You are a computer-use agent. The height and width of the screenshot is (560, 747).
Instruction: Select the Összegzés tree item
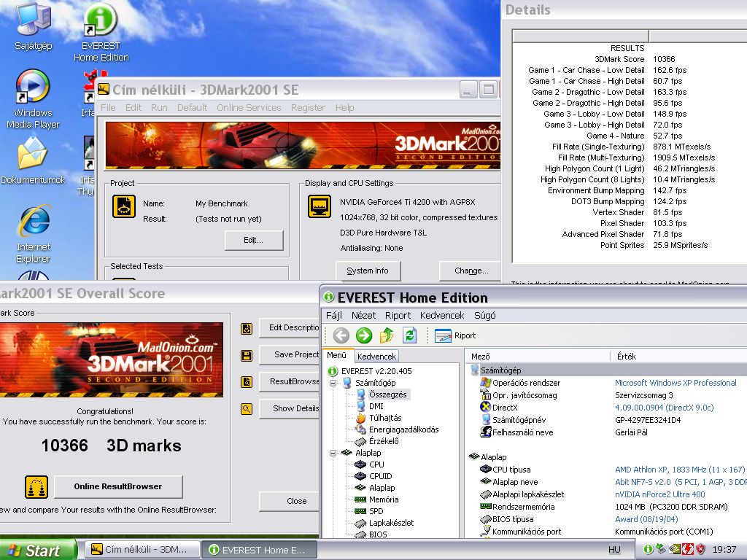point(388,394)
